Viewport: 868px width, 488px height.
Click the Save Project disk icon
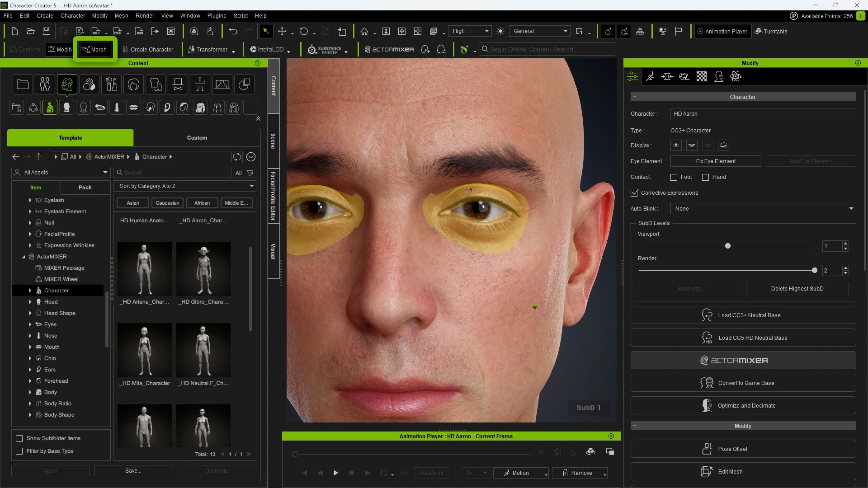pos(47,31)
